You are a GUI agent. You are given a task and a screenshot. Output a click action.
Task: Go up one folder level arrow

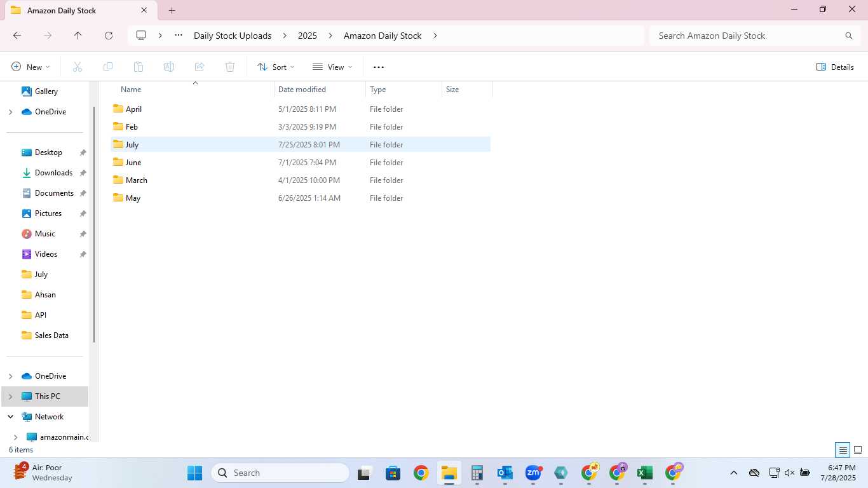tap(78, 36)
